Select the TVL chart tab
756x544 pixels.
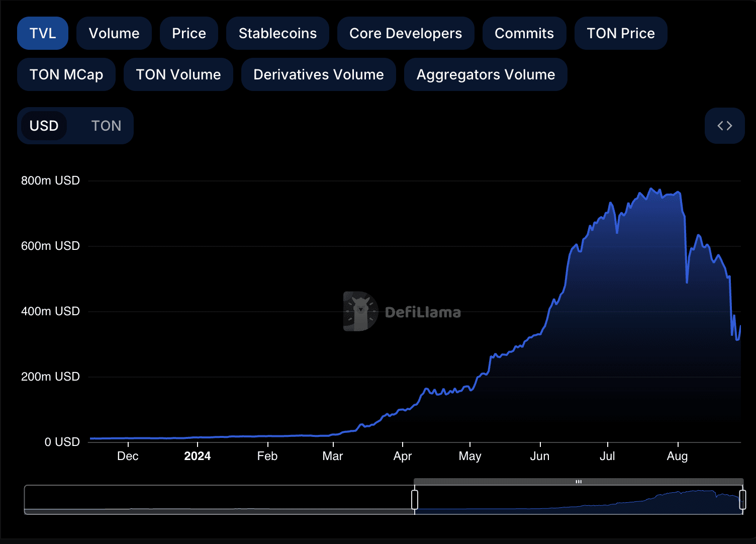pos(43,33)
